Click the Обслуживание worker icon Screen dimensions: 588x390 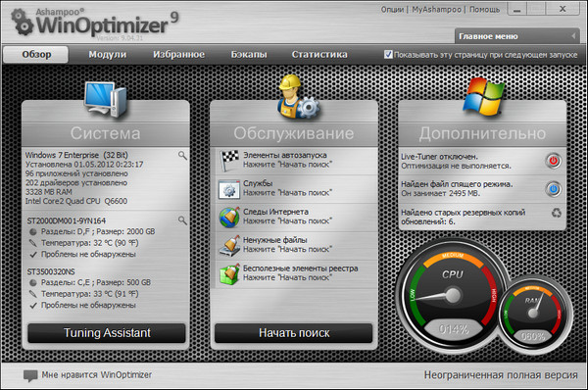point(299,96)
